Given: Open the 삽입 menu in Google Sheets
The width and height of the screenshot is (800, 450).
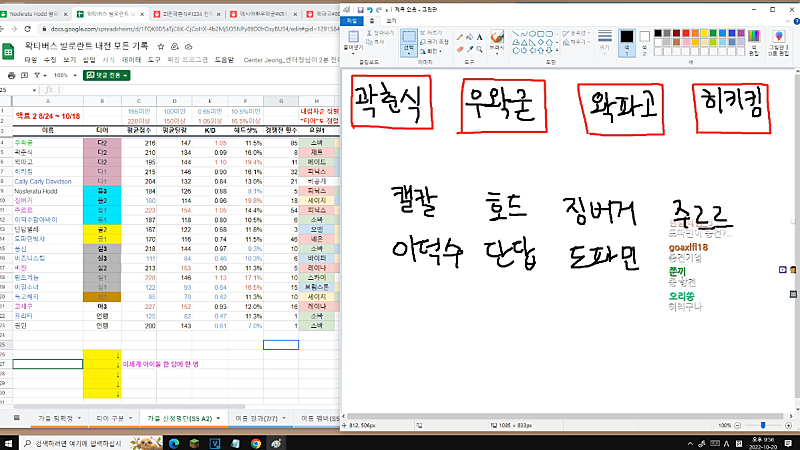Looking at the screenshot, I should (89, 60).
